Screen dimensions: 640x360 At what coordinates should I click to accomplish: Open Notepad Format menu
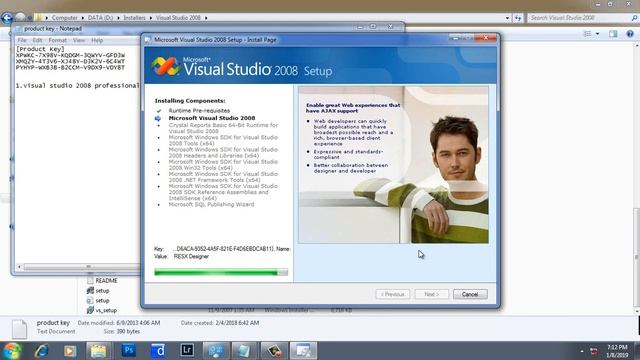coord(57,40)
